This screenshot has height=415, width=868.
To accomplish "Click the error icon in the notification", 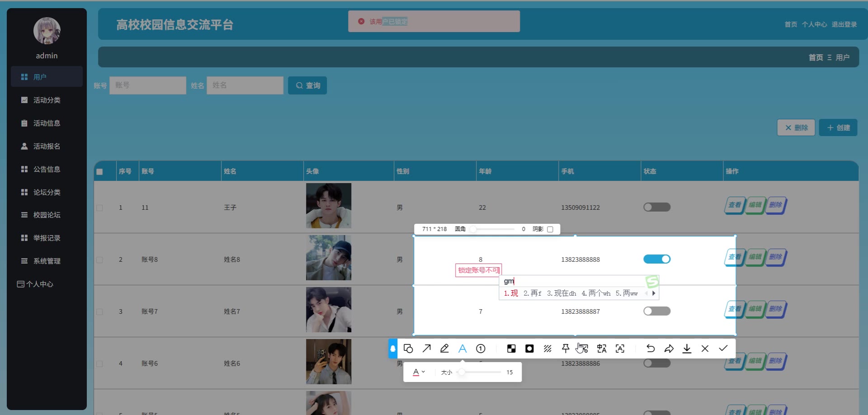I will click(x=361, y=21).
